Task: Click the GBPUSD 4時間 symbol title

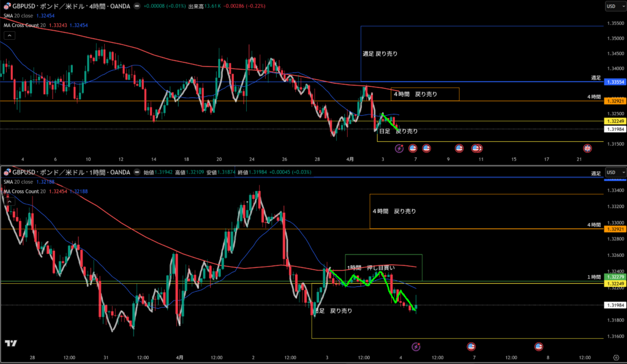Action: tap(67, 6)
